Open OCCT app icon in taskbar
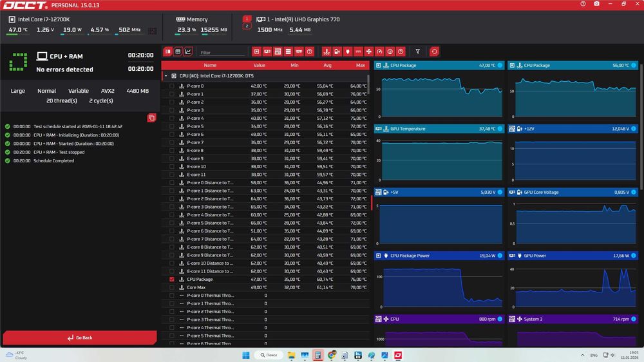The height and width of the screenshot is (362, 644). (398, 355)
